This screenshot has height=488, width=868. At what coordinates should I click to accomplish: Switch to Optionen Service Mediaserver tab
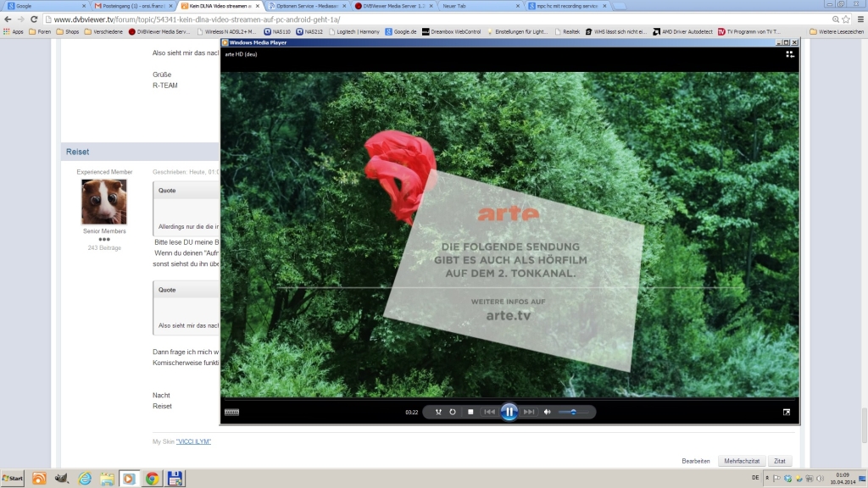[307, 6]
